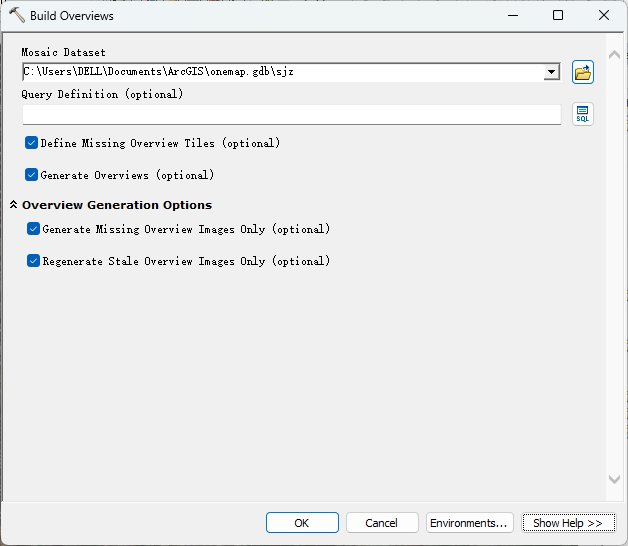Open the Environments settings button
This screenshot has width=628, height=546.
coord(469,523)
